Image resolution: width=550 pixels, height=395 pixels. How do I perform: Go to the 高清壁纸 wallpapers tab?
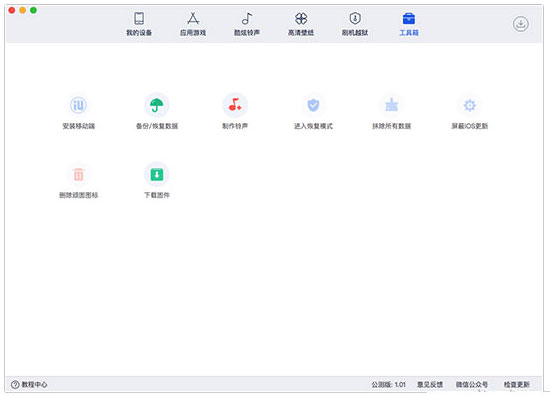[x=301, y=24]
